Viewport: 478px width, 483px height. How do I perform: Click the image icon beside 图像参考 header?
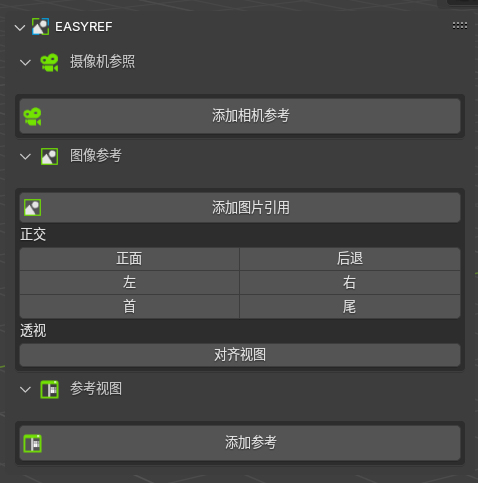point(49,156)
